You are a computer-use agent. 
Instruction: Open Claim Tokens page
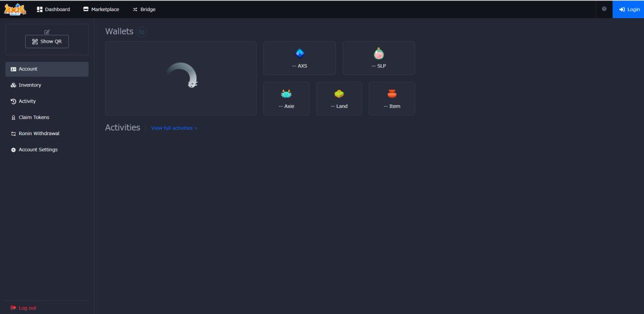tap(47, 117)
